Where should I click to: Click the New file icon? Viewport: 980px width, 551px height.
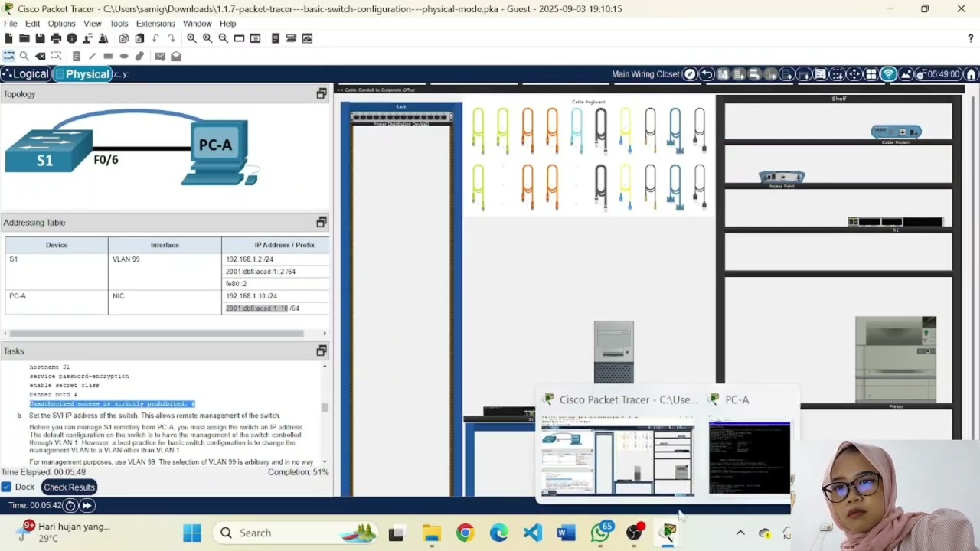[8, 38]
